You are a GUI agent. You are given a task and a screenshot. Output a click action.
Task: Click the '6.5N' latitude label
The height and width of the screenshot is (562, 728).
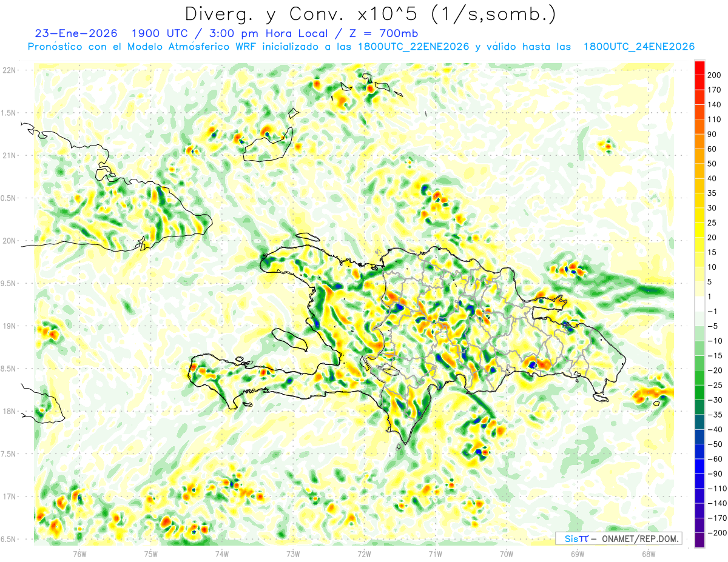[x=8, y=540]
